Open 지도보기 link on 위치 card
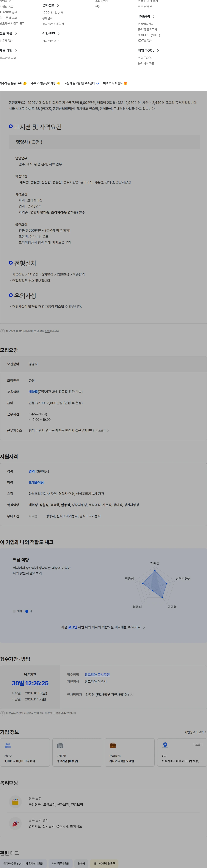The height and width of the screenshot is (868, 207). [x=198, y=745]
